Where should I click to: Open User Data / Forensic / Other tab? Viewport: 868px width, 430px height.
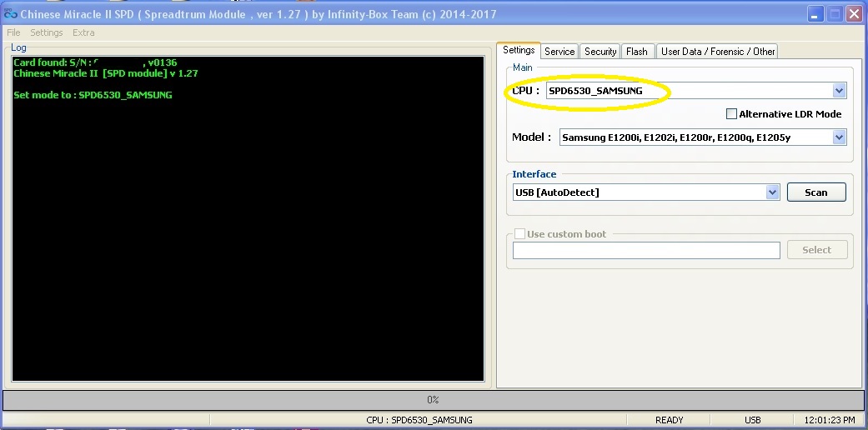click(x=717, y=52)
